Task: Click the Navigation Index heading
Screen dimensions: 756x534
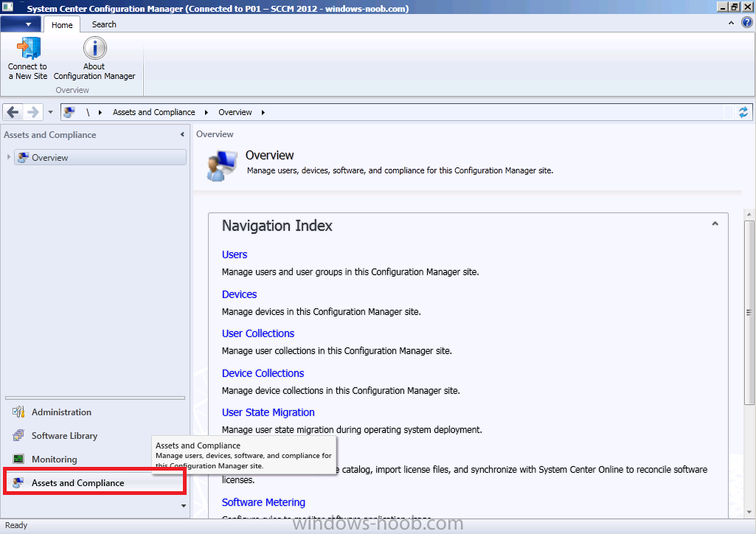Action: coord(277,226)
